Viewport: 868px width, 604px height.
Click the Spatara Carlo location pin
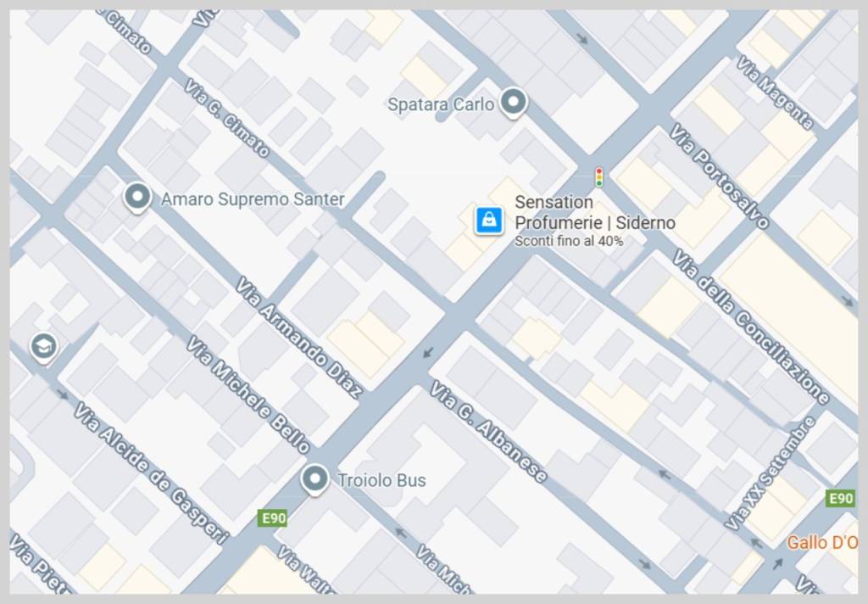point(513,103)
